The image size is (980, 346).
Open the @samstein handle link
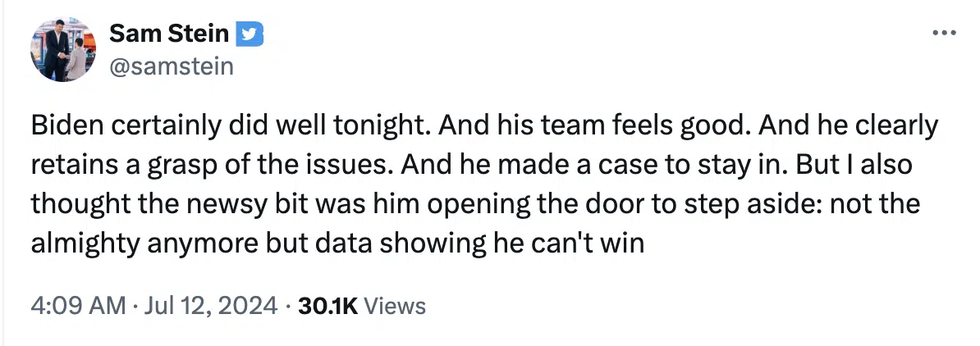(x=172, y=66)
